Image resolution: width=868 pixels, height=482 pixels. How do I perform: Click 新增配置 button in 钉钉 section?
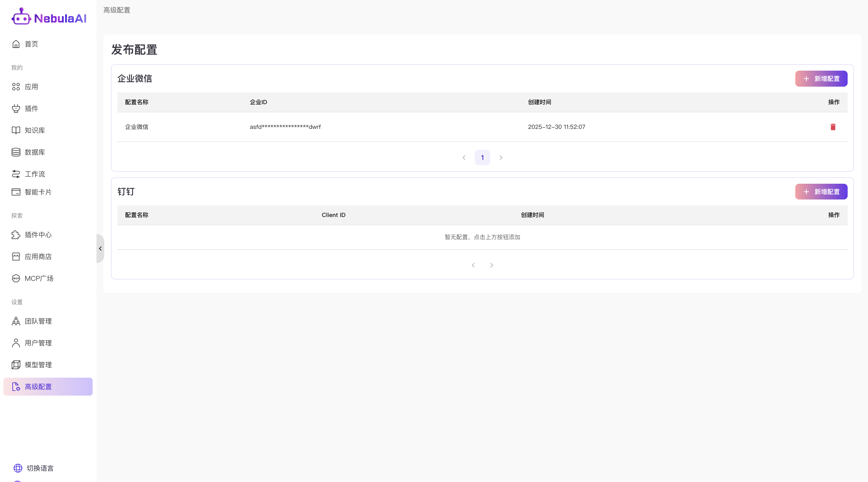pos(821,191)
